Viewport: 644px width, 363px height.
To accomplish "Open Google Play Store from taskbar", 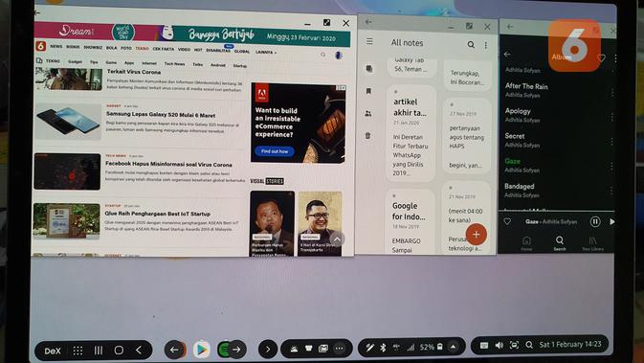I will tap(201, 350).
